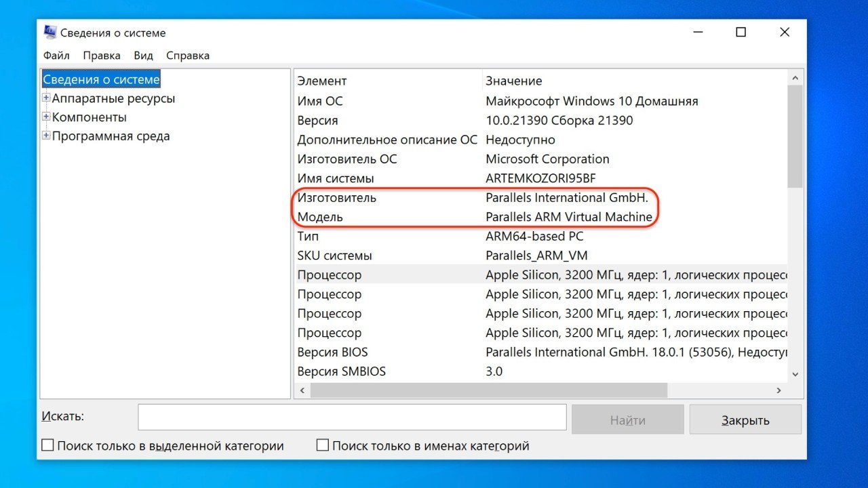Click value Microsoft Corporation
The image size is (868, 488).
click(547, 159)
